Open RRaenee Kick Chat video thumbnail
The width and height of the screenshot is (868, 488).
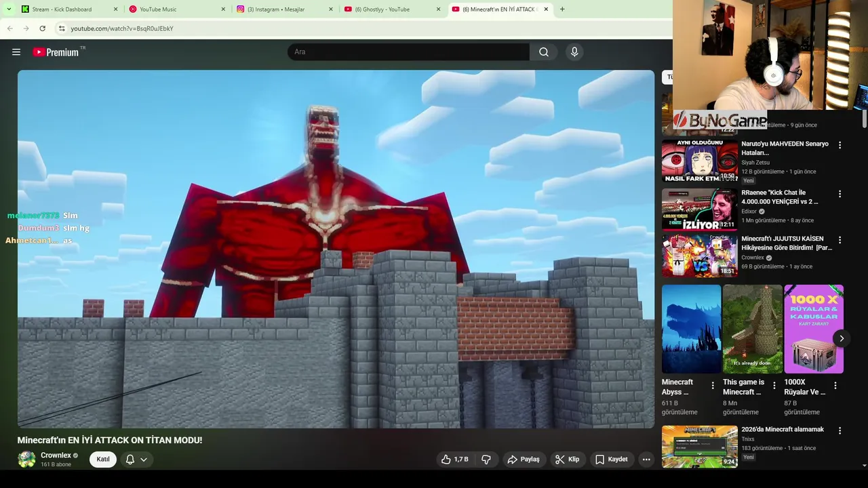point(699,209)
